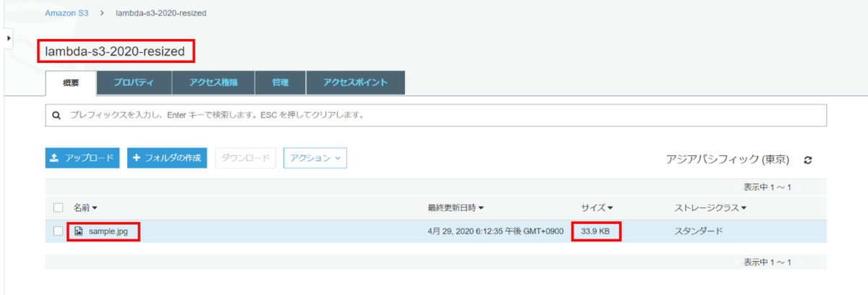The image size is (868, 295).
Task: Click the 表示中 1～1 label below the table
Action: [x=767, y=262]
